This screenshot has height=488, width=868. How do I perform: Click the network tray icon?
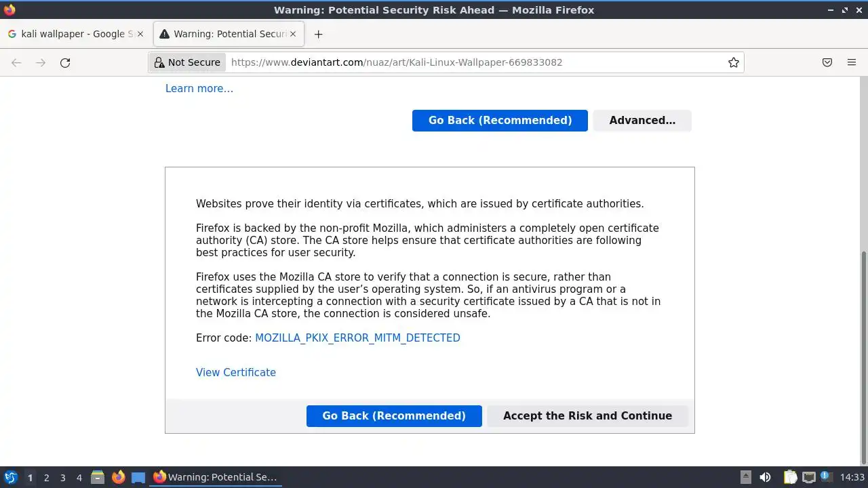coord(808,477)
